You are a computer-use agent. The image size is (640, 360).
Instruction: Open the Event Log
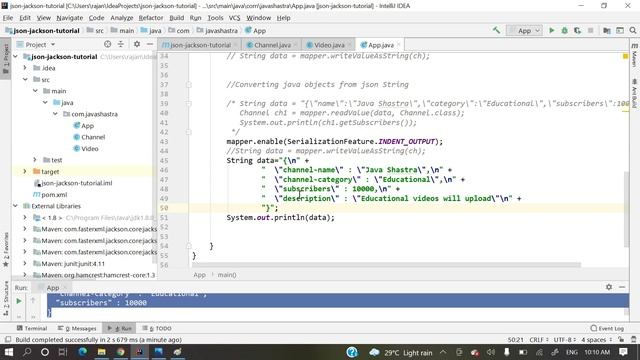click(607, 328)
